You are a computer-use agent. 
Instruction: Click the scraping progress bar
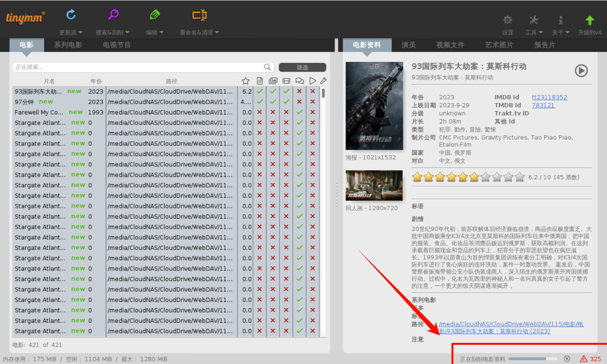pyautogui.click(x=533, y=359)
